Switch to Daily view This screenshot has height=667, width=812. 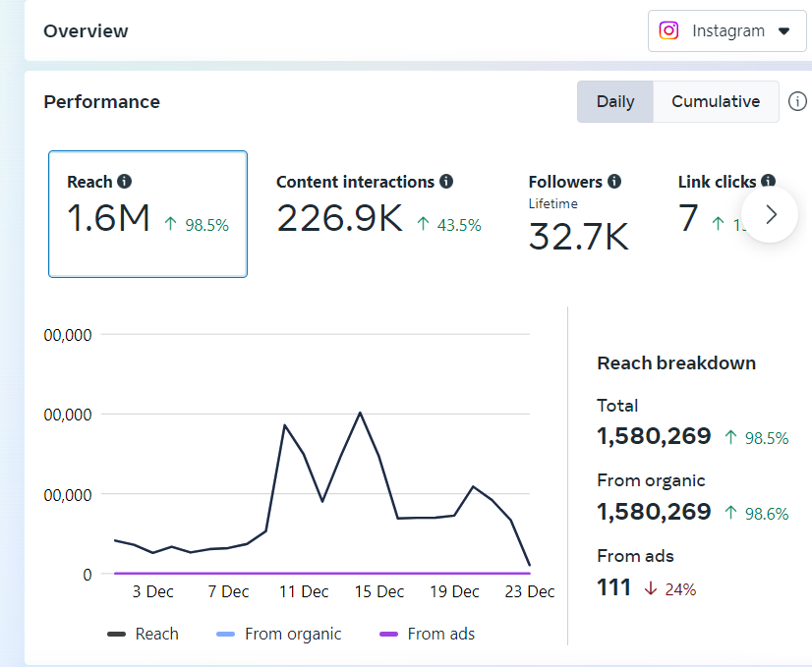pos(615,102)
